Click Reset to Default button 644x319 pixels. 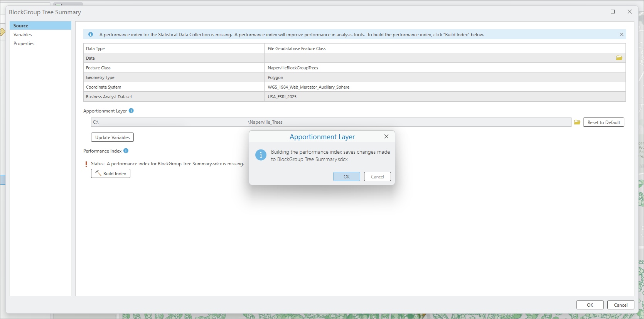604,122
